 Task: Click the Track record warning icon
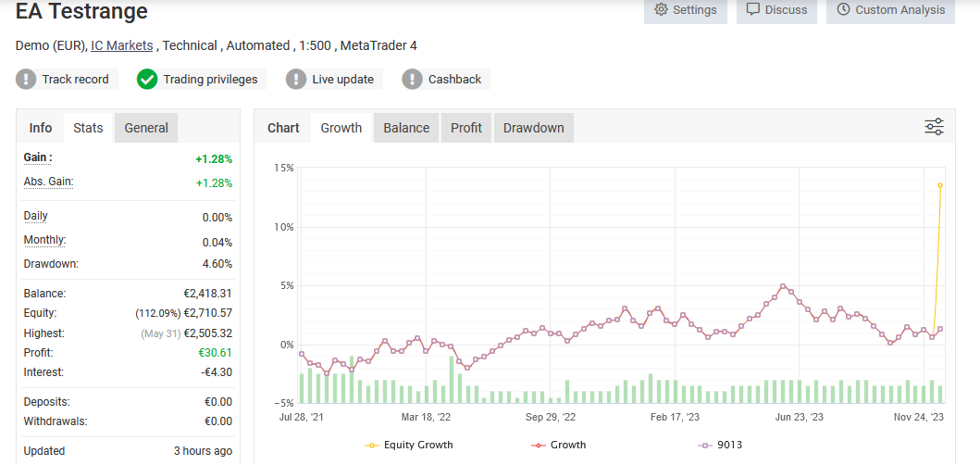[26, 80]
